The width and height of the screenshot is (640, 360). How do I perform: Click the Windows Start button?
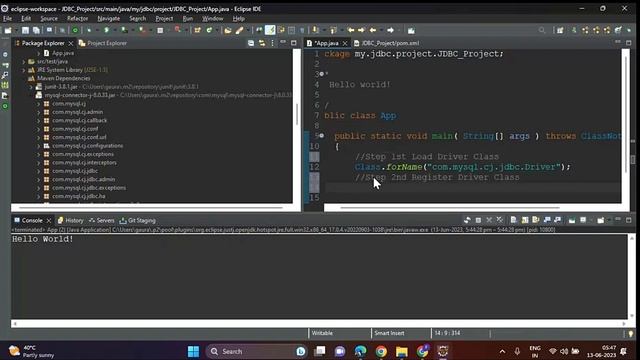coord(193,351)
